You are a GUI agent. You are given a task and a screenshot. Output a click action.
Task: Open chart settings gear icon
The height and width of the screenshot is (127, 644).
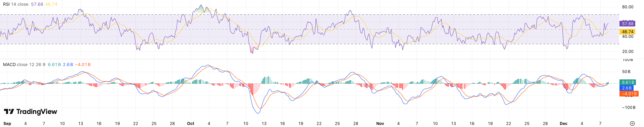pos(632,123)
